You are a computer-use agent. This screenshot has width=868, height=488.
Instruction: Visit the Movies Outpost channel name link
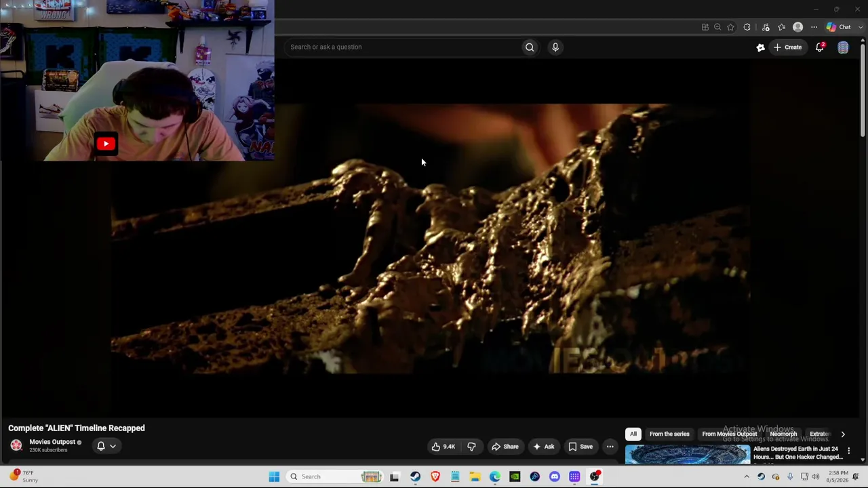[x=52, y=442]
